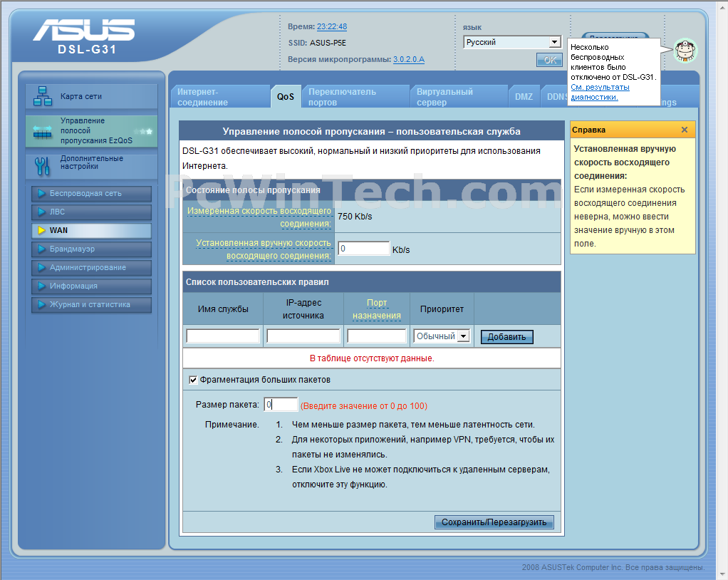728x580 pixels.
Task: Toggle Фрагментация больших пакетов checkbox
Action: (x=193, y=380)
